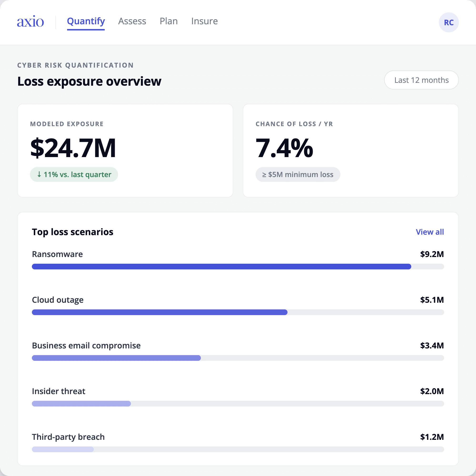This screenshot has width=476, height=476.
Task: Click the axio logo
Action: 30,21
